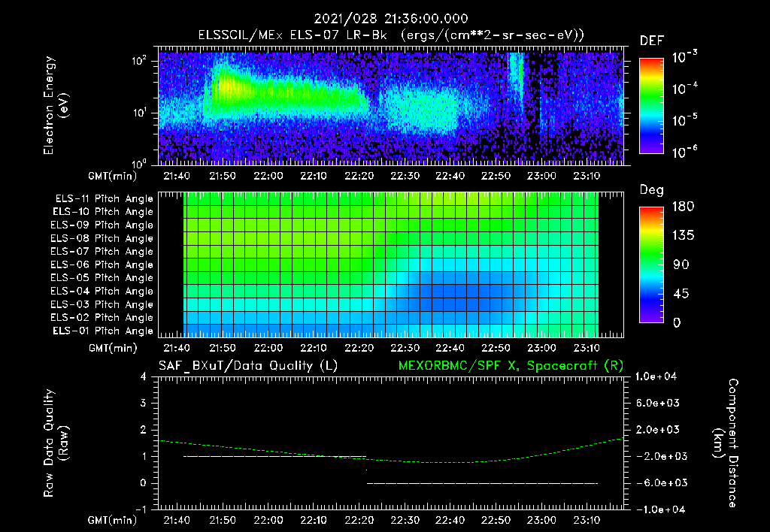Click the 6.0e+03 right axis value
The width and height of the screenshot is (770, 532).
click(x=657, y=404)
